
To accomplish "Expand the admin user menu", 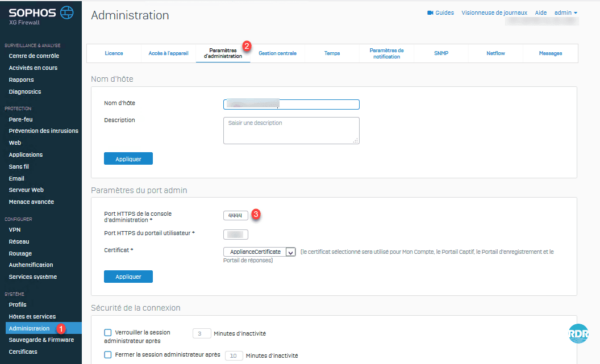I will tap(566, 13).
